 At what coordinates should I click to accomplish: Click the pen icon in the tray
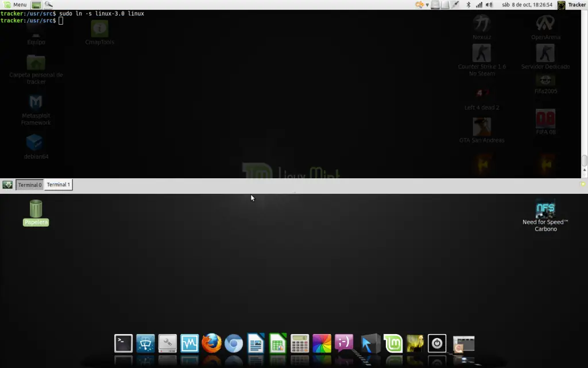pos(455,5)
